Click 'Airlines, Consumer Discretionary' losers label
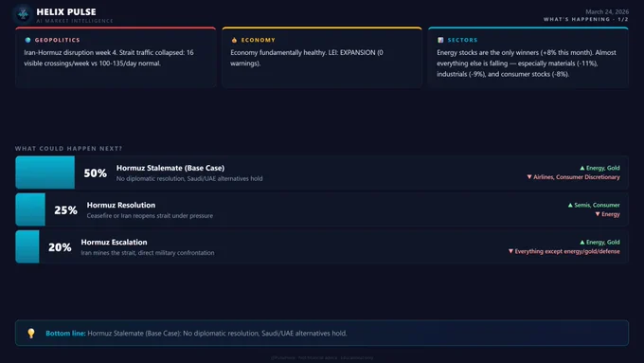This screenshot has height=363, width=644. coord(577,177)
